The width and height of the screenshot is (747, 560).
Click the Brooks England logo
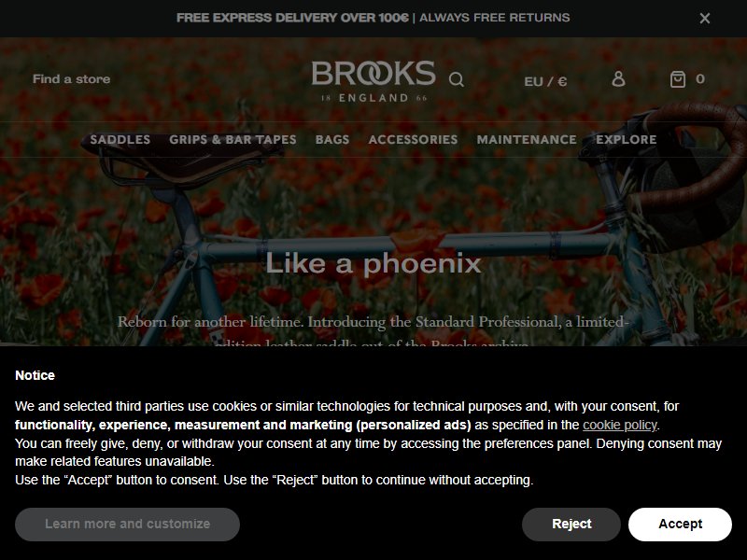coord(373,81)
